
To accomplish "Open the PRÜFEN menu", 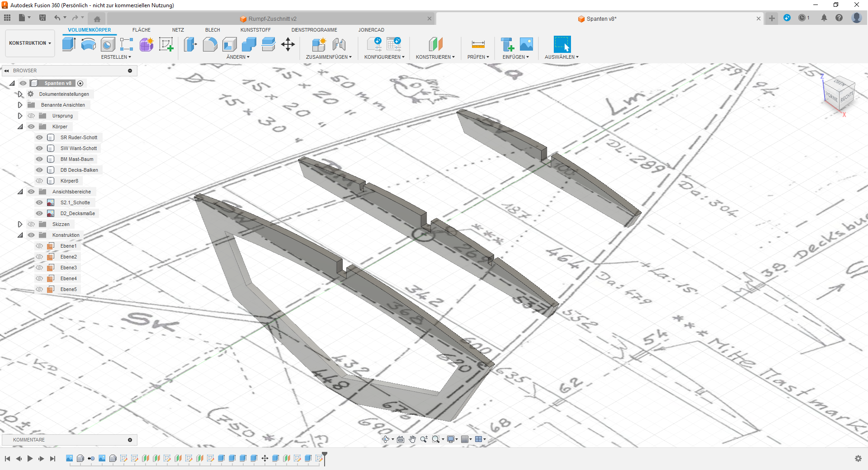I will 478,57.
